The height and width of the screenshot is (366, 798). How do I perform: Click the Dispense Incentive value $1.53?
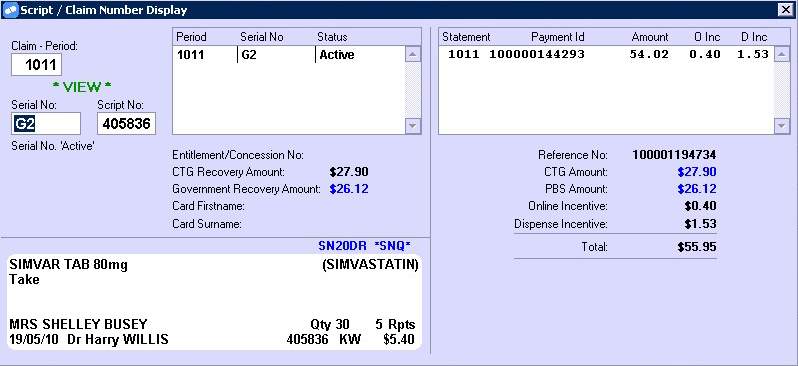tap(700, 223)
